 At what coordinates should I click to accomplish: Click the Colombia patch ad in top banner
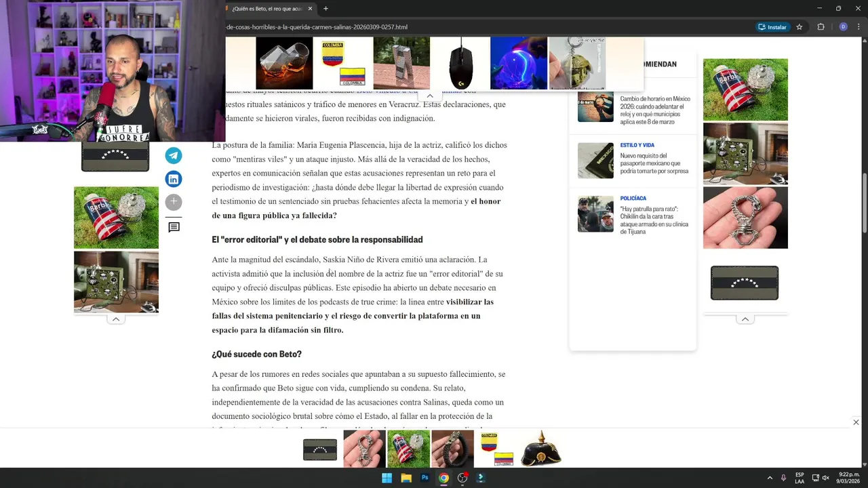click(343, 63)
